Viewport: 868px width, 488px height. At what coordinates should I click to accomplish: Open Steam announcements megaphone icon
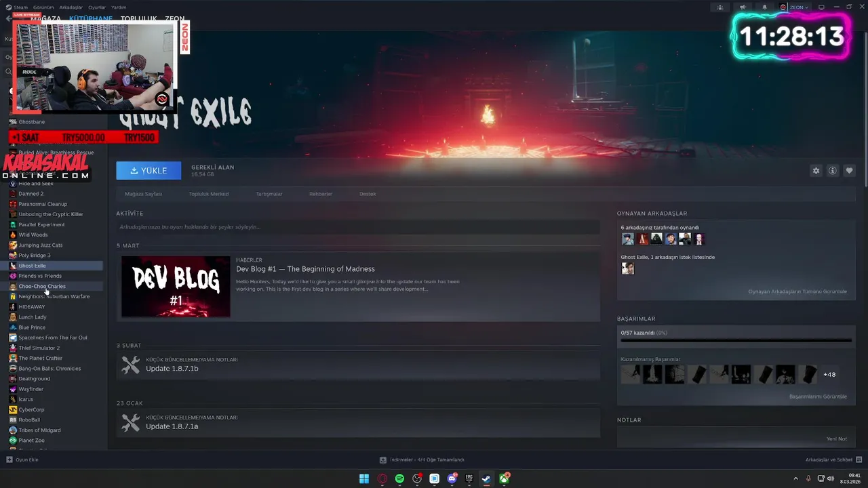click(x=743, y=7)
